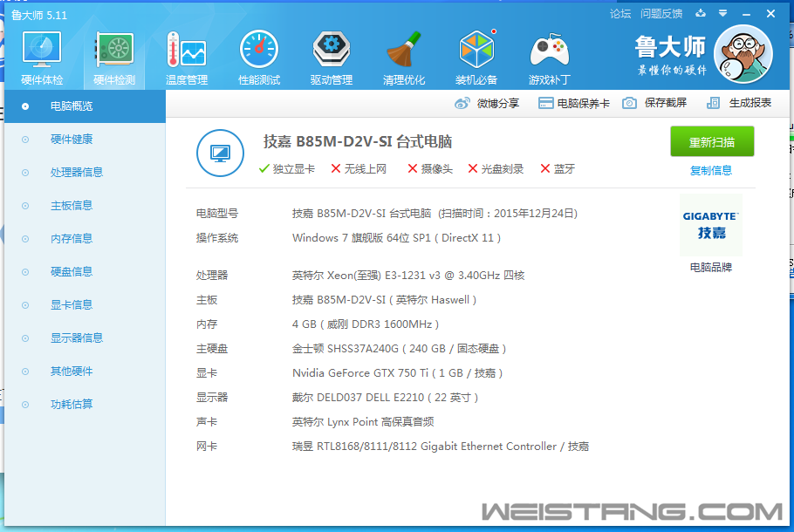Click the desktop computer monitor icon
This screenshot has width=794, height=532.
tap(220, 153)
